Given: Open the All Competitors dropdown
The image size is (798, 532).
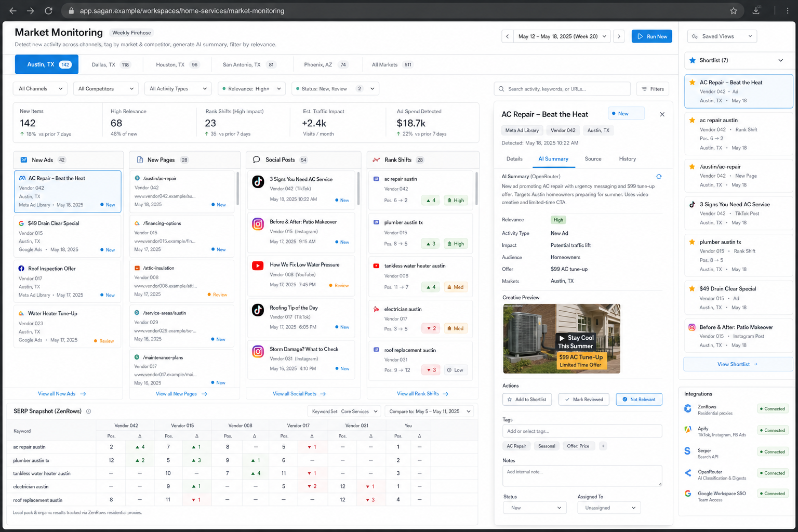Looking at the screenshot, I should click(x=106, y=89).
